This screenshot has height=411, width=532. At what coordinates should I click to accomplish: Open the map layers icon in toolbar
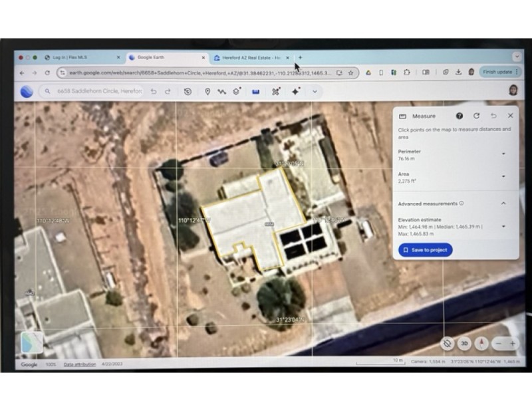coord(235,92)
